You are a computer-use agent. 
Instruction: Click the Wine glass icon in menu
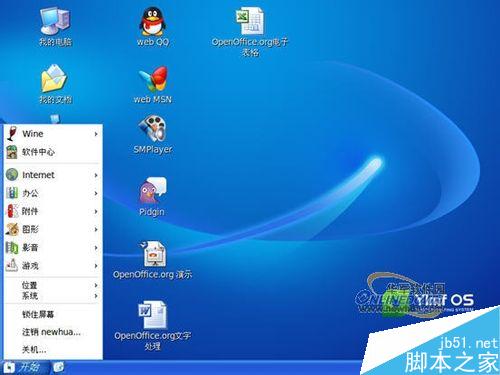[x=12, y=134]
